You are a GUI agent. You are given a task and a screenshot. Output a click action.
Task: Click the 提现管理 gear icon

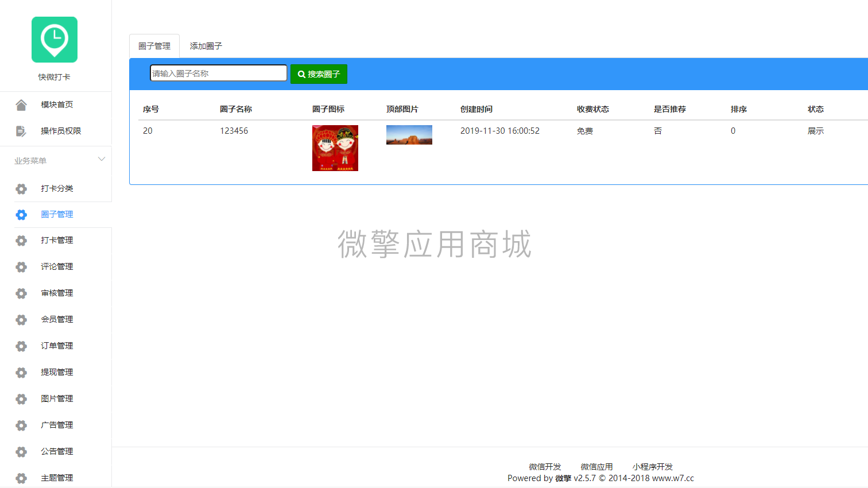21,372
